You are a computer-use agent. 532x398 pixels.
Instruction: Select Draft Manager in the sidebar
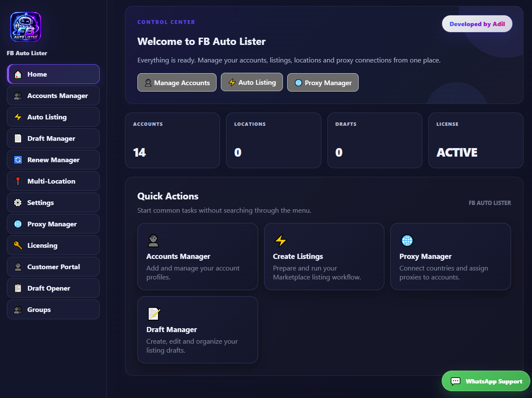click(53, 138)
